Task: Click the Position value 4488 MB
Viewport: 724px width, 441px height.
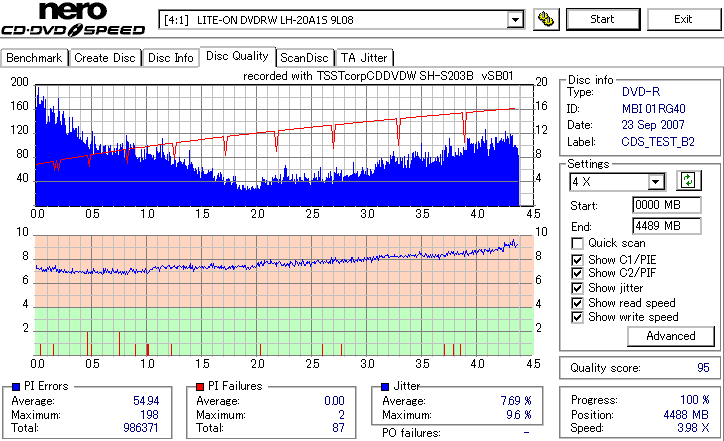Action: click(x=686, y=415)
